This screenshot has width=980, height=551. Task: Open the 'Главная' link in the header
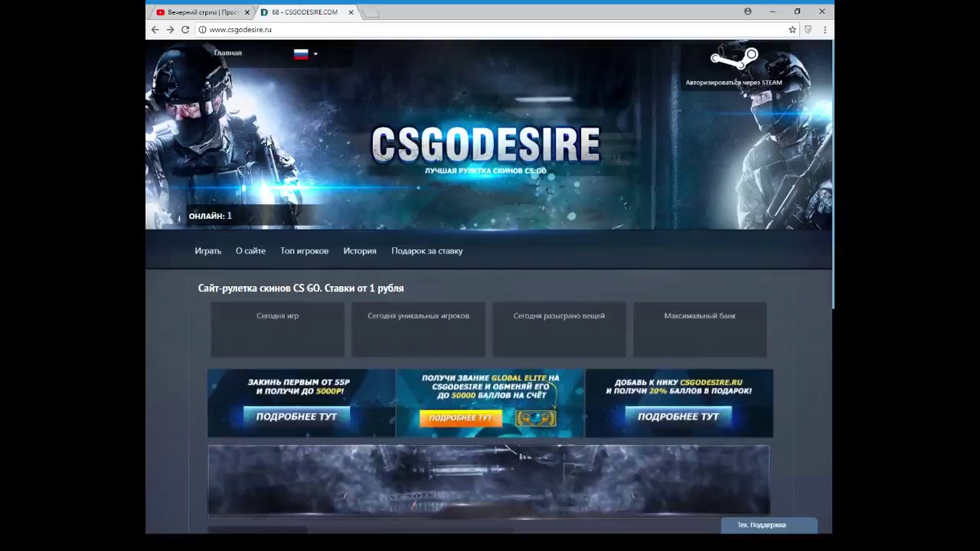coord(227,53)
